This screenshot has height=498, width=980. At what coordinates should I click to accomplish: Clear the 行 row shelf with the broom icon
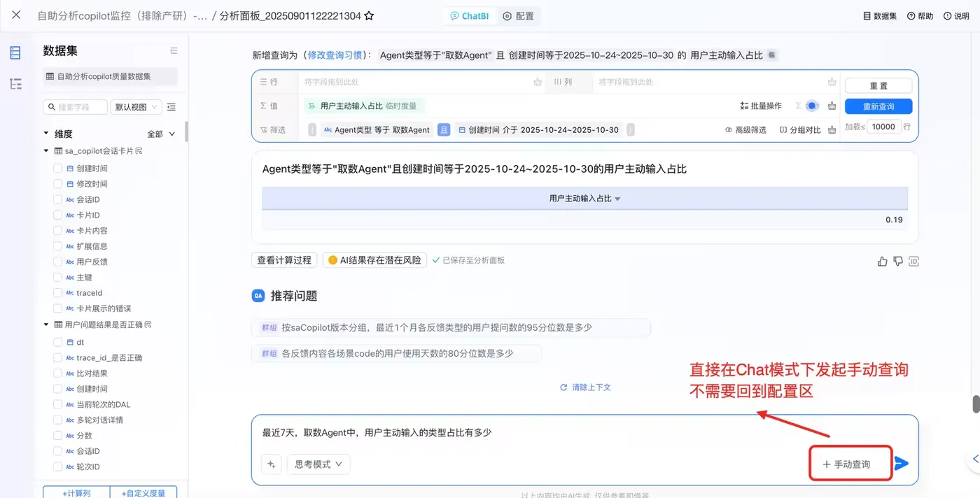click(538, 82)
